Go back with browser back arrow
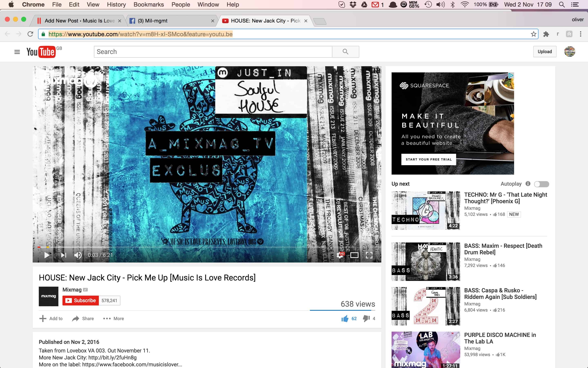This screenshot has height=368, width=588. pyautogui.click(x=8, y=34)
